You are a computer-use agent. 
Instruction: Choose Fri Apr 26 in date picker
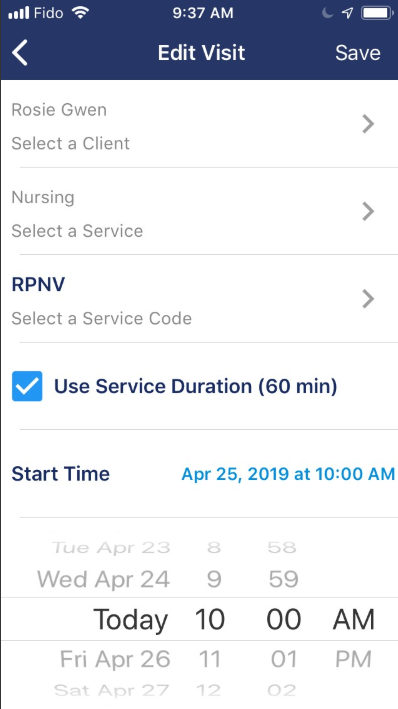[115, 660]
